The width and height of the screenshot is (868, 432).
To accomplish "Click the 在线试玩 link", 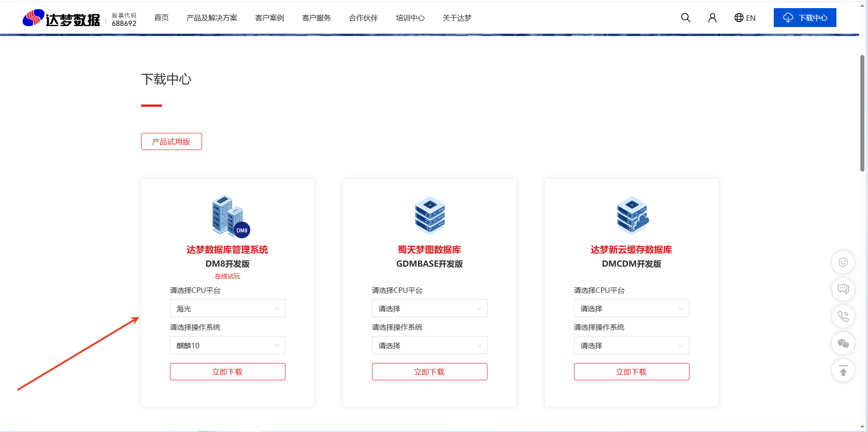I will (x=227, y=276).
